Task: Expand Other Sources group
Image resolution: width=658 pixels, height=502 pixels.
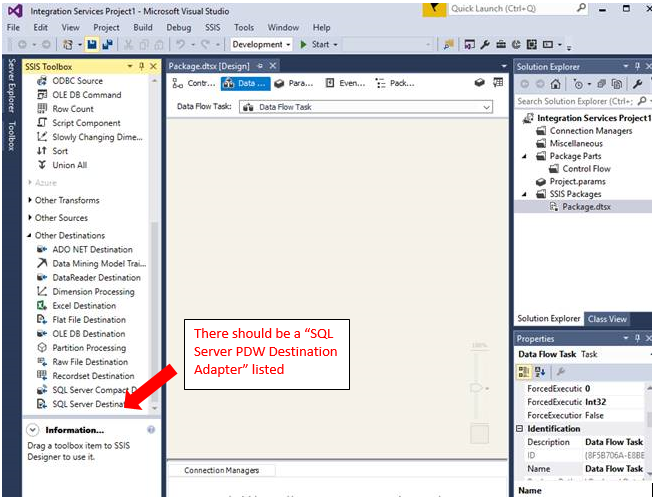Action: pyautogui.click(x=30, y=218)
